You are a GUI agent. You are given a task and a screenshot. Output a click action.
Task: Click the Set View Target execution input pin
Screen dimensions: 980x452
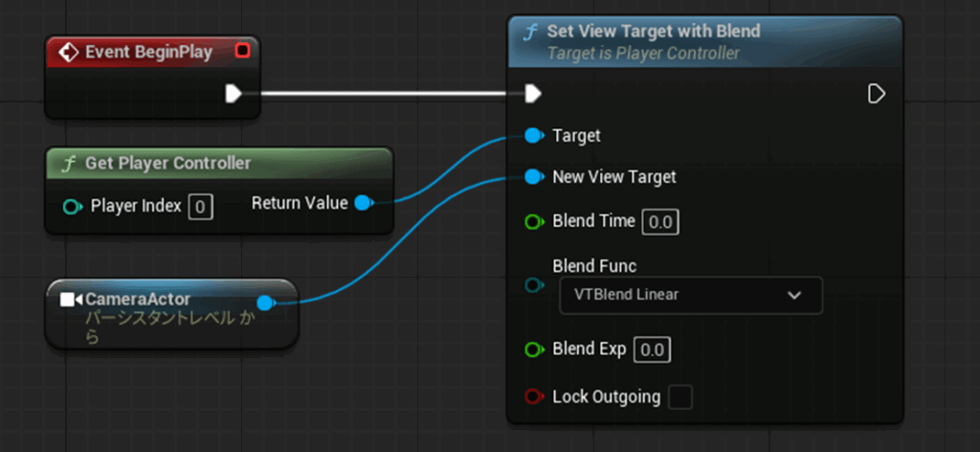point(533,93)
